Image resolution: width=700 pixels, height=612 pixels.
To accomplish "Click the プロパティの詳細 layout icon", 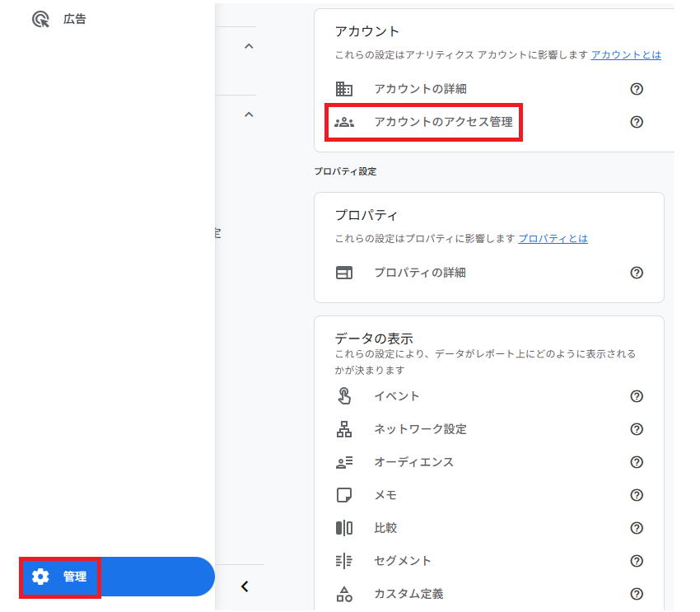I will (343, 273).
